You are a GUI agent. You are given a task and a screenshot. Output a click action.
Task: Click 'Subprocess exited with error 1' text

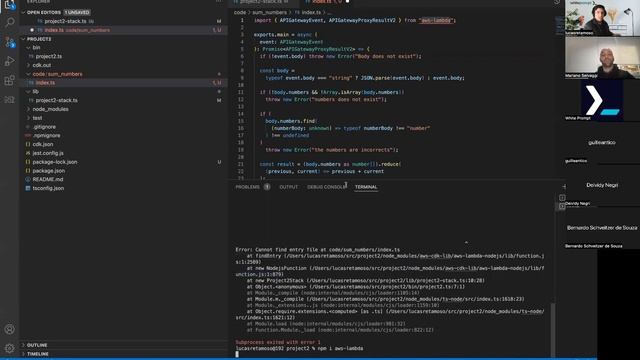[278, 342]
